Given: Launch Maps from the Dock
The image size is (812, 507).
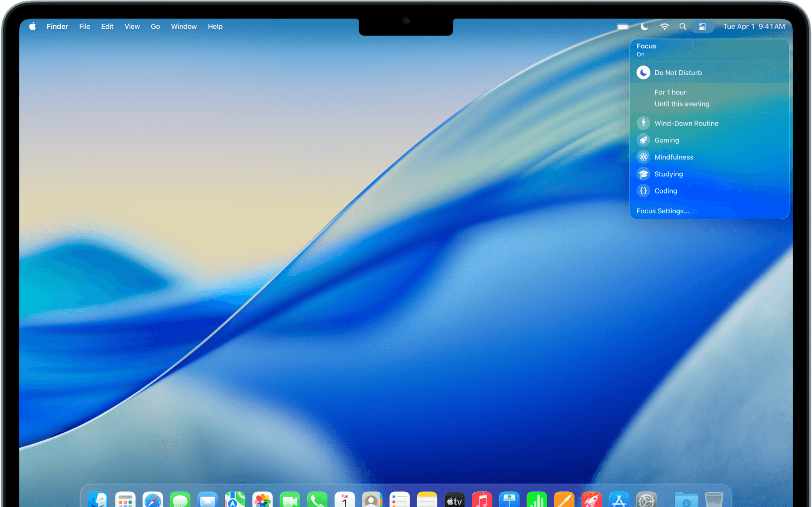Looking at the screenshot, I should [235, 500].
